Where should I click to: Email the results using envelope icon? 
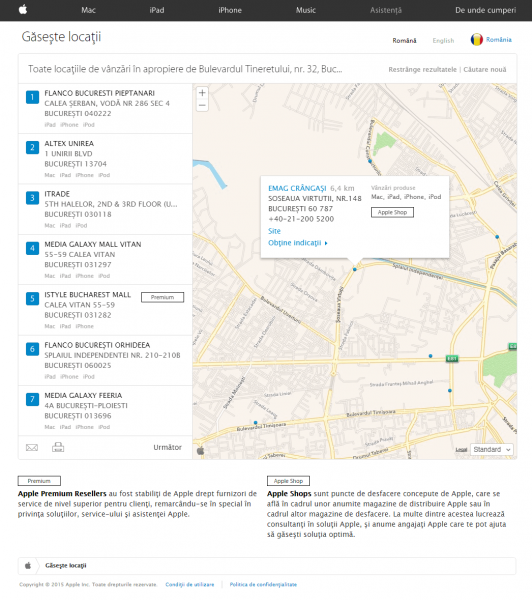pyautogui.click(x=32, y=447)
